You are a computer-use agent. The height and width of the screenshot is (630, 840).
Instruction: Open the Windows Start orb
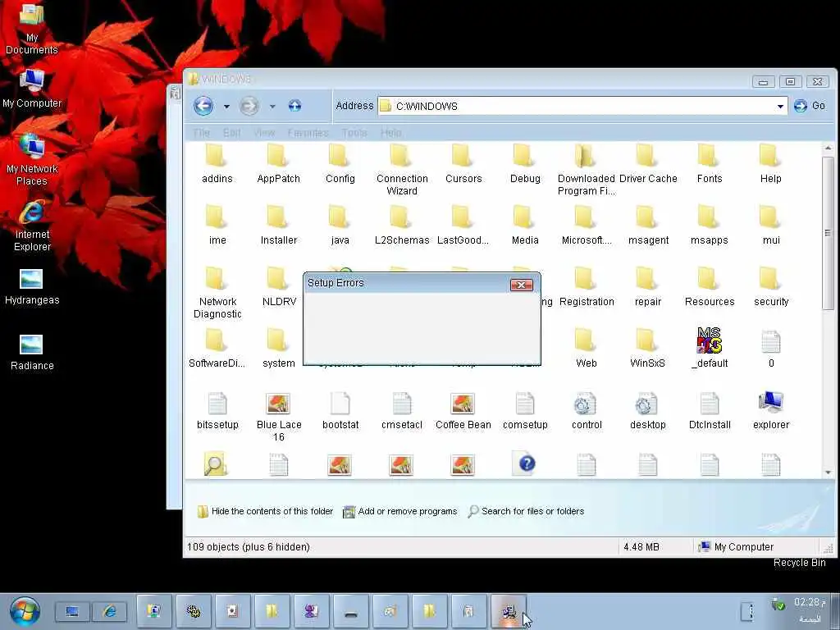[x=25, y=611]
